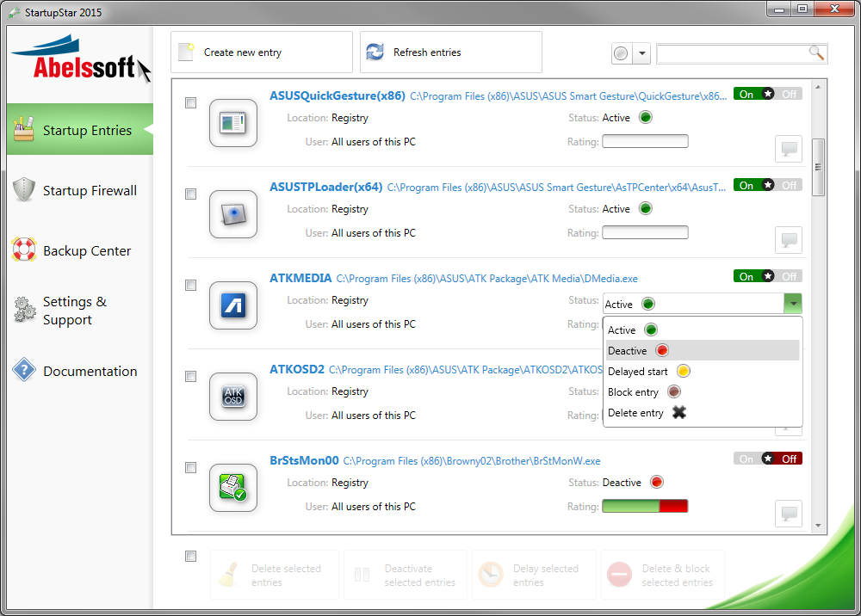Click the ATKOSD2 entry icon
The width and height of the screenshot is (861, 616).
pos(233,397)
